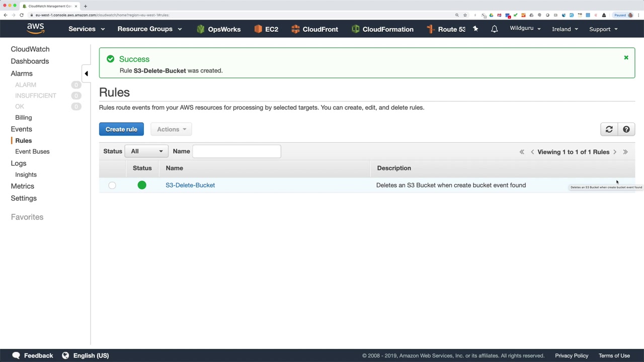Open the browser zoom magnifier icon

457,15
